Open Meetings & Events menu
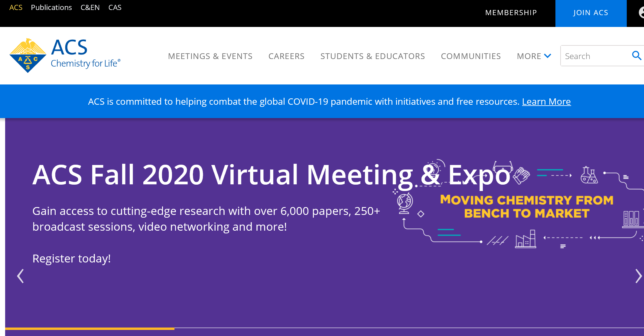The image size is (644, 336). 210,56
